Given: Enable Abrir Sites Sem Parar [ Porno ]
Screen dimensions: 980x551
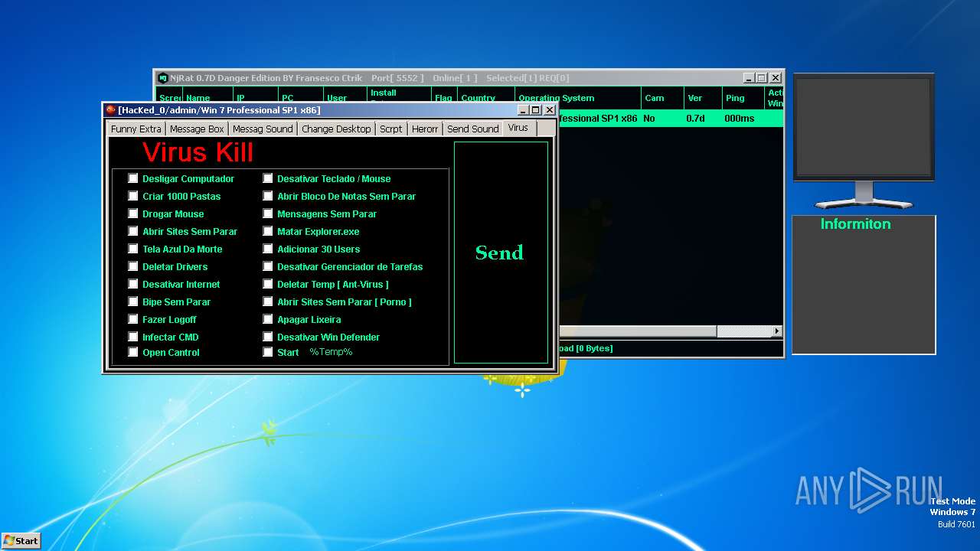Looking at the screenshot, I should pos(268,302).
